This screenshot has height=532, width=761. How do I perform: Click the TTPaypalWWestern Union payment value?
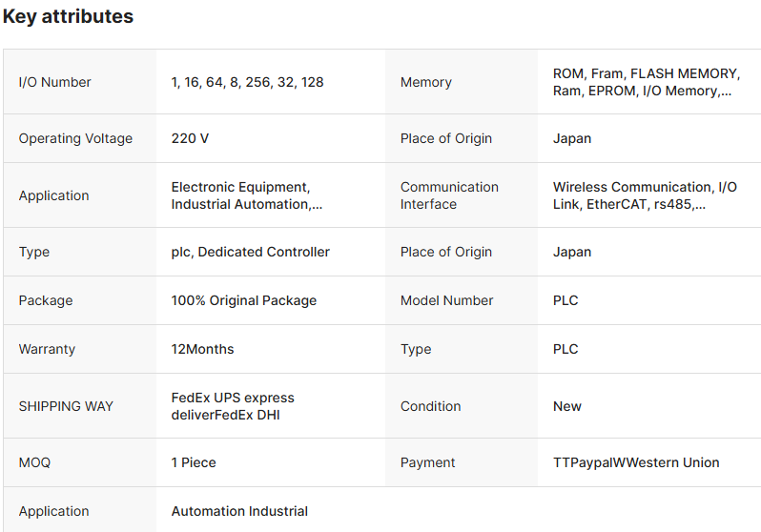[636, 462]
